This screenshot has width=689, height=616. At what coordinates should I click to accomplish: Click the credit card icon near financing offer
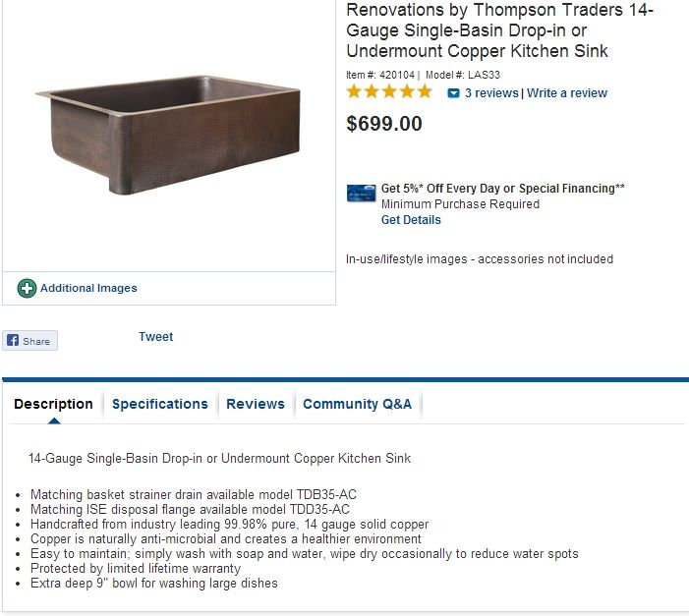pyautogui.click(x=361, y=193)
